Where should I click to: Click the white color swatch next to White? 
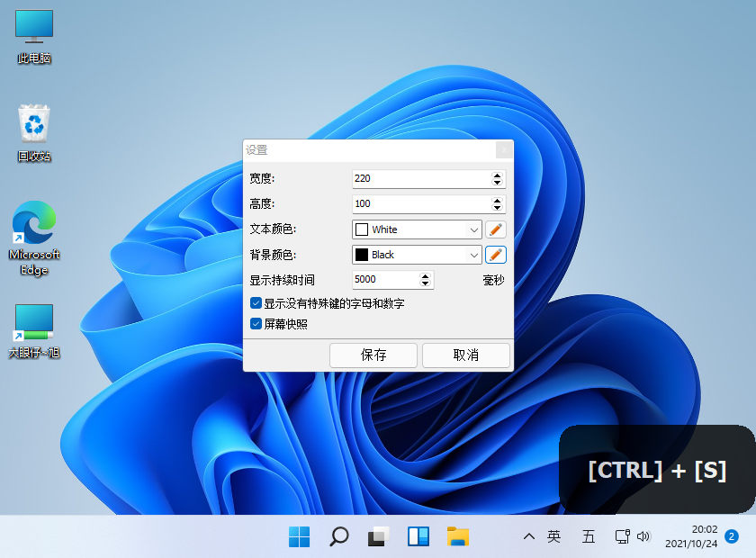[x=362, y=229]
